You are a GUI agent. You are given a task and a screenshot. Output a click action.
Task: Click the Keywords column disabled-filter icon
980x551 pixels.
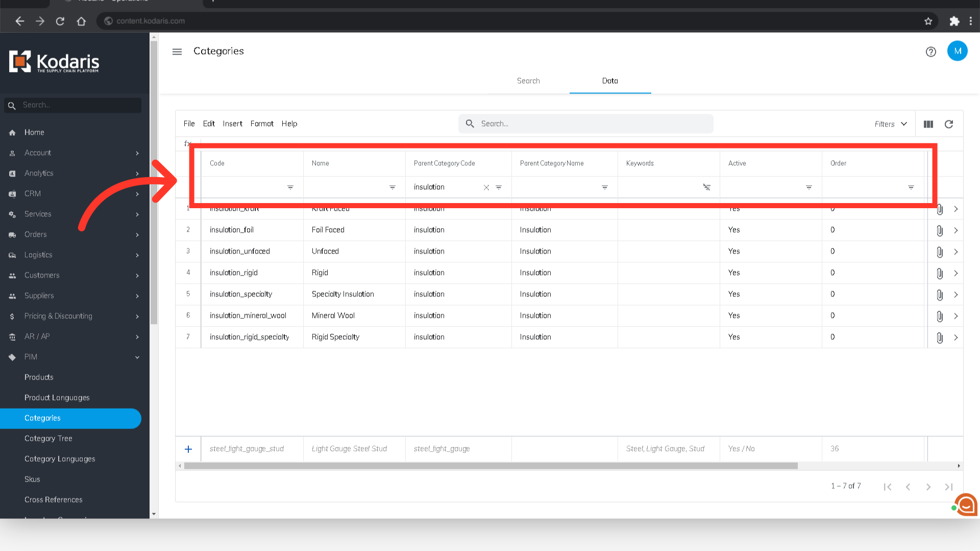click(x=706, y=188)
